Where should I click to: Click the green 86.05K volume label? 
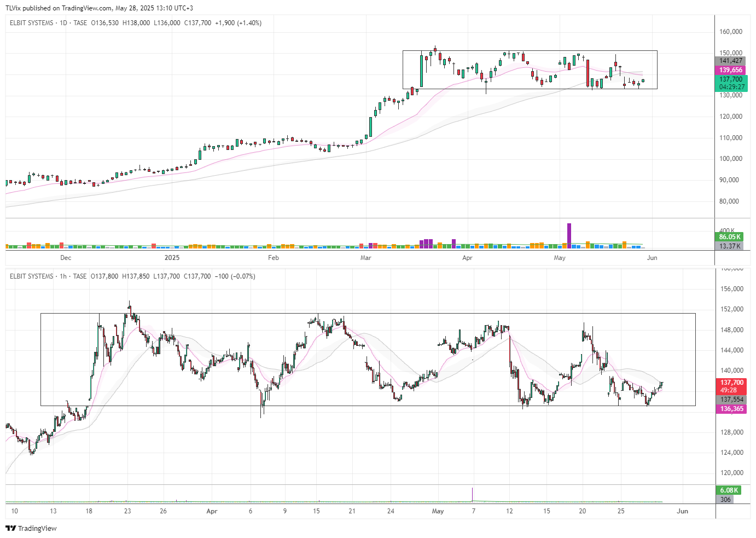point(729,237)
